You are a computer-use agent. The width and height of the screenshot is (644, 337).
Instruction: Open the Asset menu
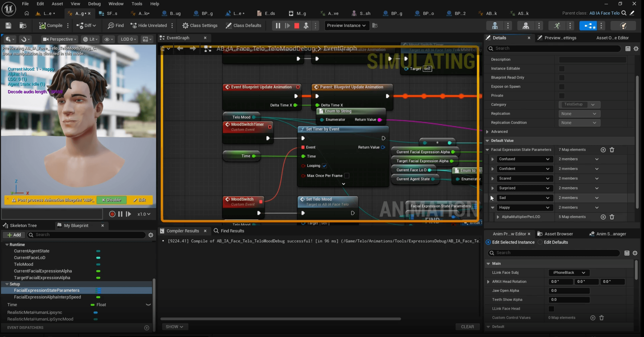(x=57, y=4)
